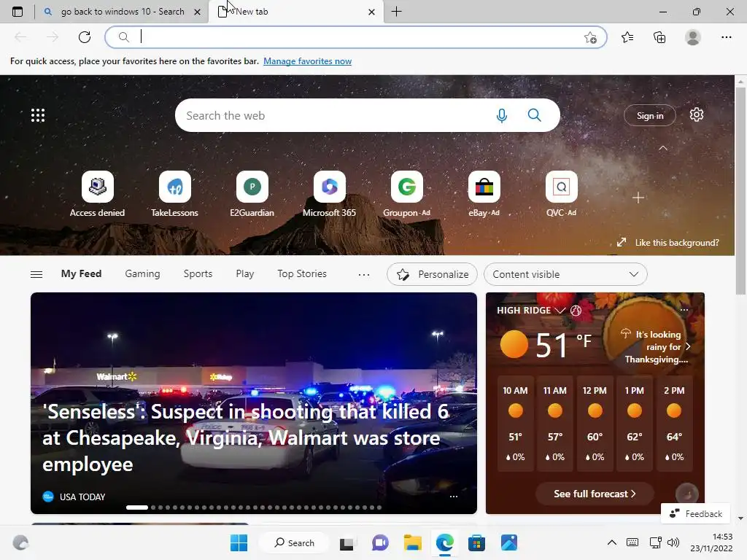Open the Groupon ad quick link
Screen dimensions: 747x560
[x=406, y=194]
